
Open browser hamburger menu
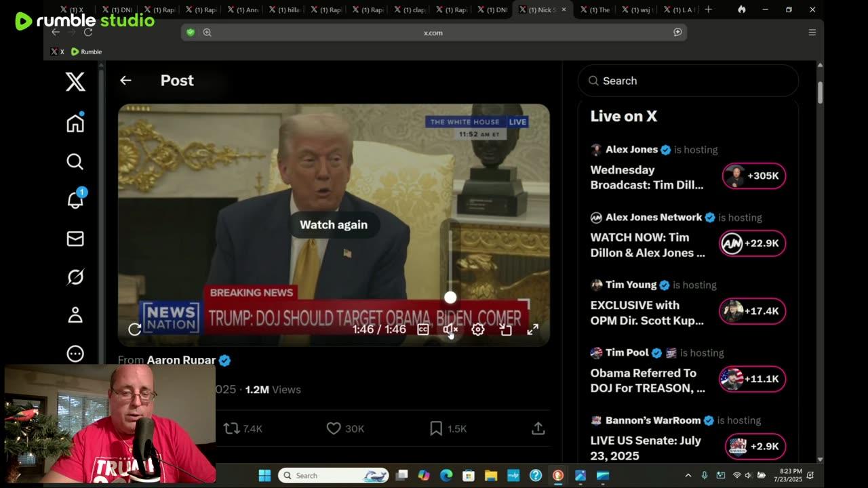(812, 33)
